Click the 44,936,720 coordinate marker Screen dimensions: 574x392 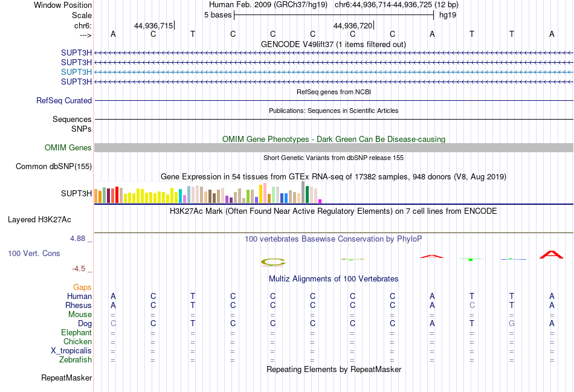point(353,25)
